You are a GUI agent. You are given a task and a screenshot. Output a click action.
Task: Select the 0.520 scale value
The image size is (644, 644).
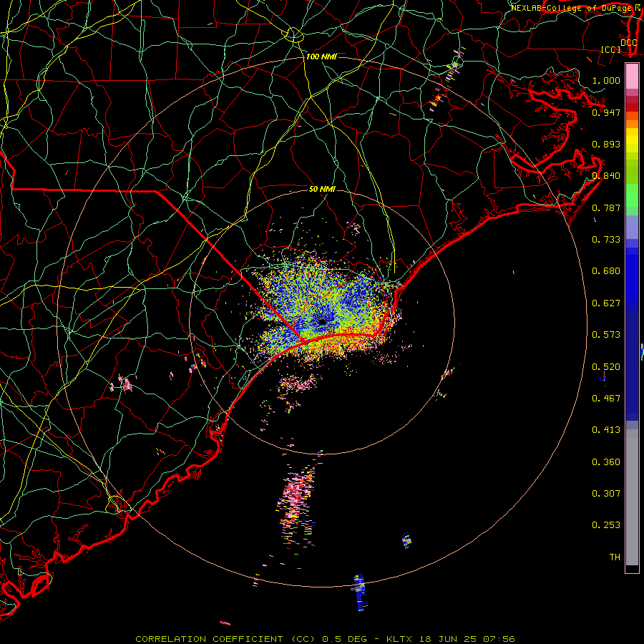606,367
